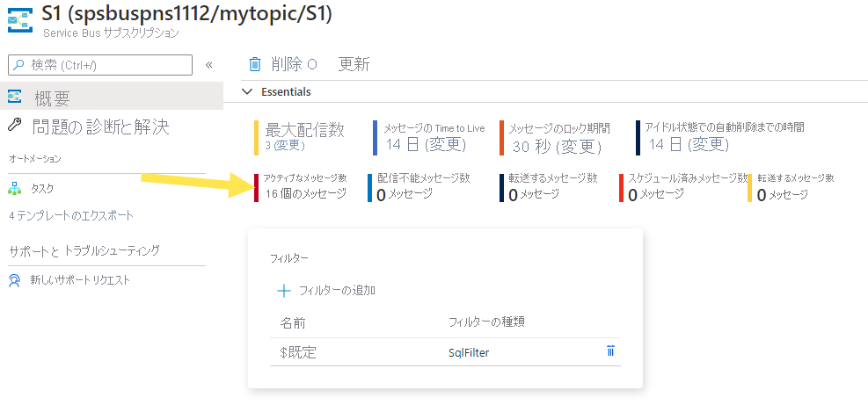Click the 3 (変更) max delivery count link
The height and width of the screenshot is (412, 868).
285,146
